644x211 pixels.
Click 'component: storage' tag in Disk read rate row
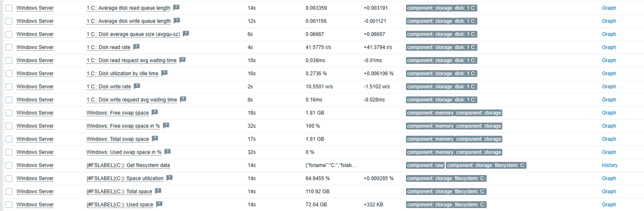point(430,47)
